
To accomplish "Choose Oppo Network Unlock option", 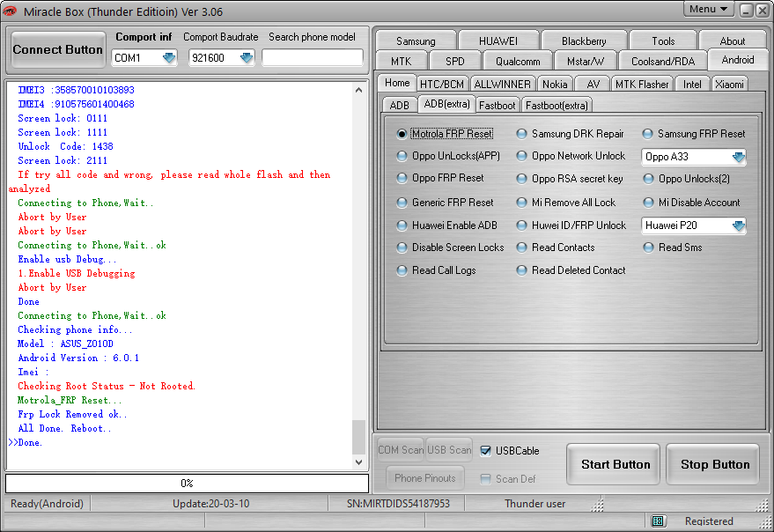I will click(571, 156).
